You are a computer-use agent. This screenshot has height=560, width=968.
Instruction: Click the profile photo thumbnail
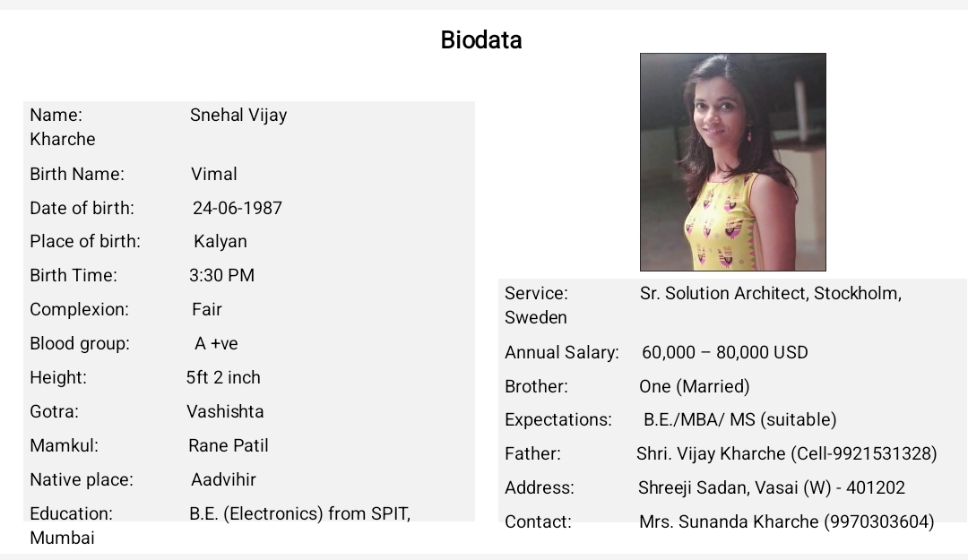(x=733, y=162)
